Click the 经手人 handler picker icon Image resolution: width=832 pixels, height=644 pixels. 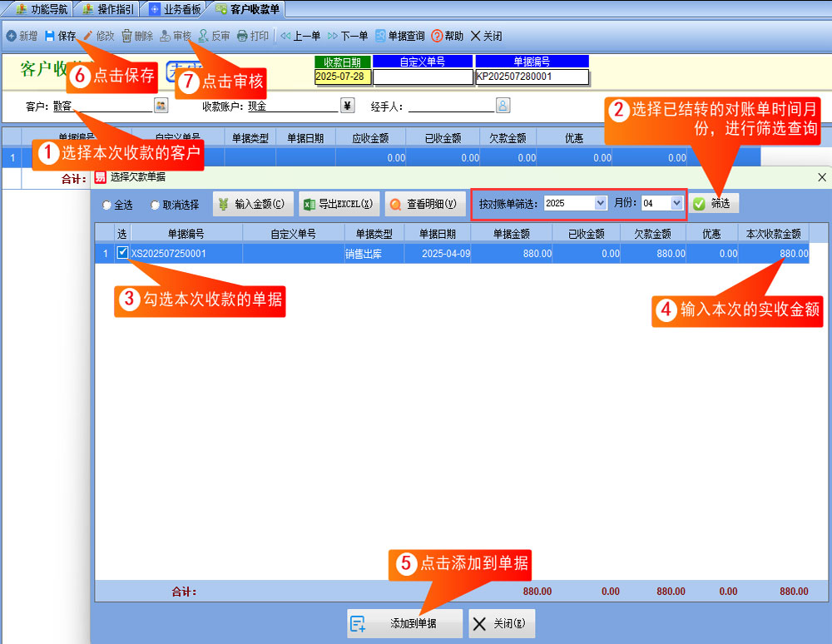pyautogui.click(x=503, y=106)
